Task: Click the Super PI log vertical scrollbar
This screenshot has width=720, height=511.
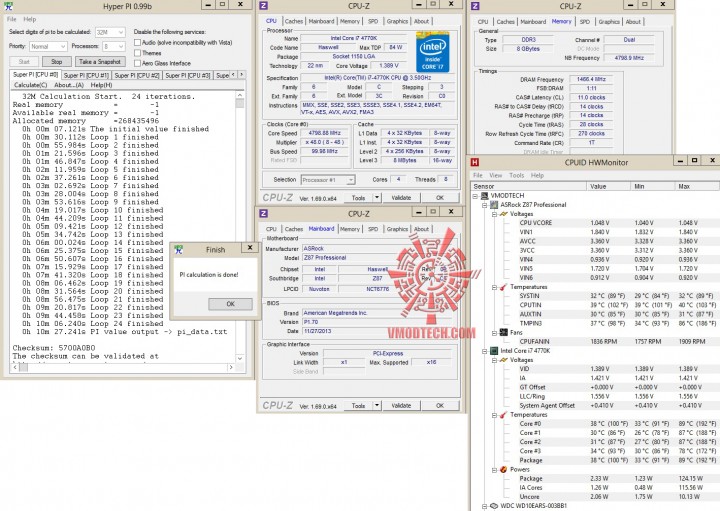Action: (x=240, y=226)
